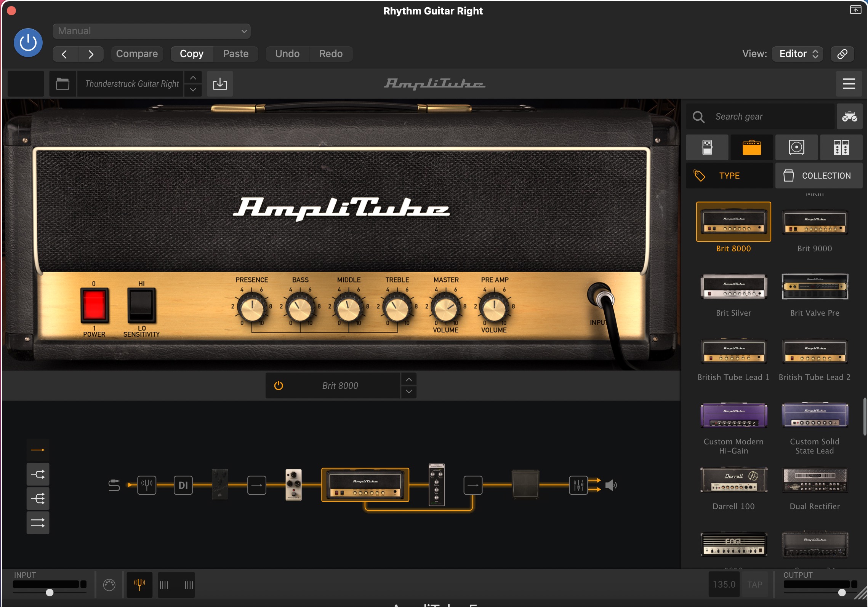Open the hamburger main menu

click(849, 83)
